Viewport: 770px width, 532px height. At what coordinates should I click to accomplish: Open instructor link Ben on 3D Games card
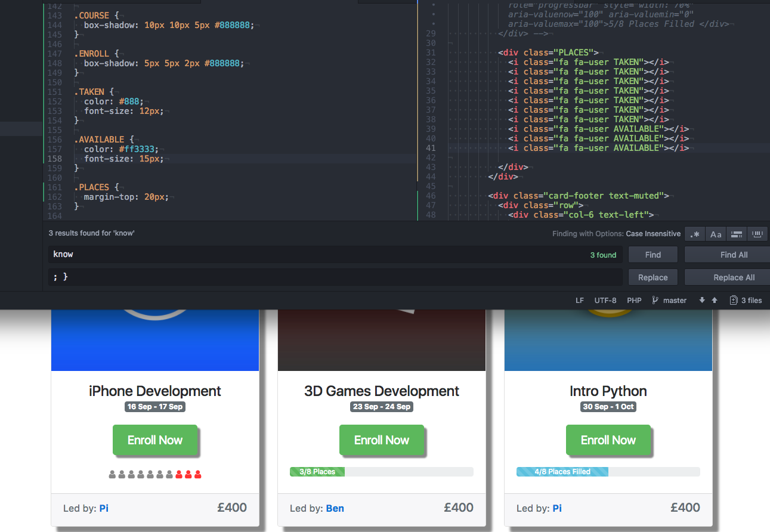click(335, 509)
